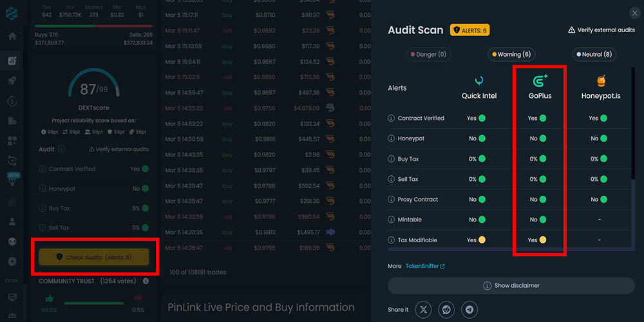Click the dollar coin icon in sidebar
The image size is (644, 322).
[x=12, y=100]
